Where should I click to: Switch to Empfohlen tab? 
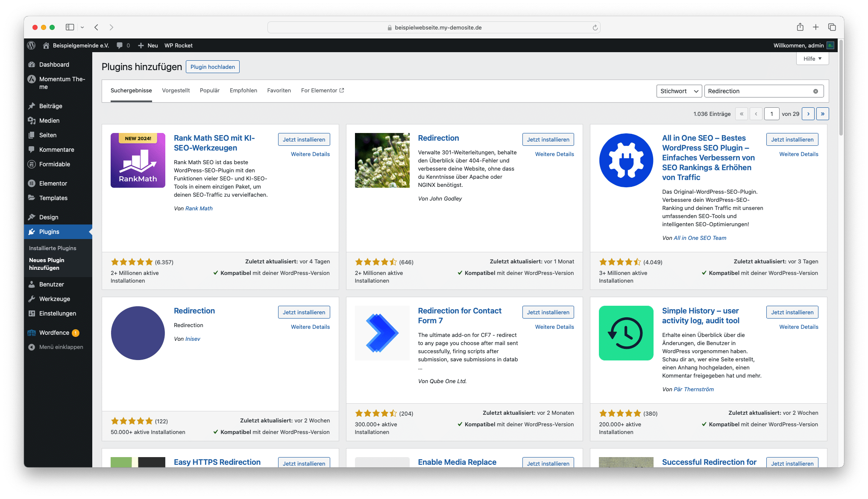point(243,91)
